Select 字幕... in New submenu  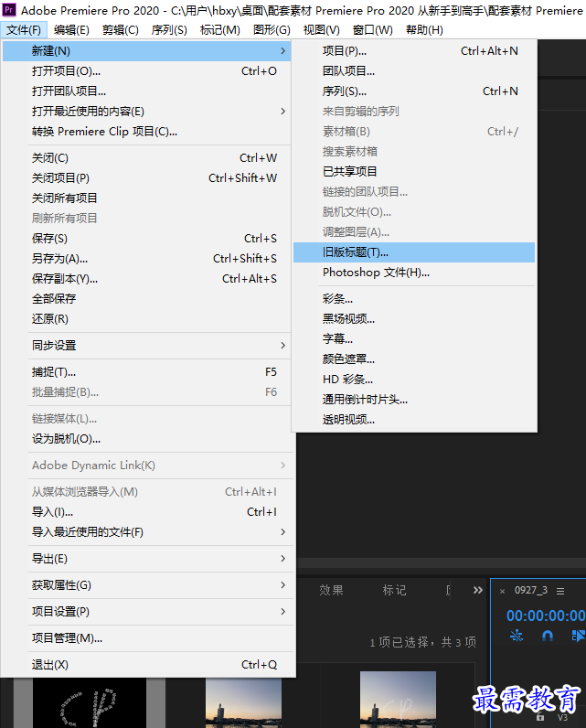414,339
